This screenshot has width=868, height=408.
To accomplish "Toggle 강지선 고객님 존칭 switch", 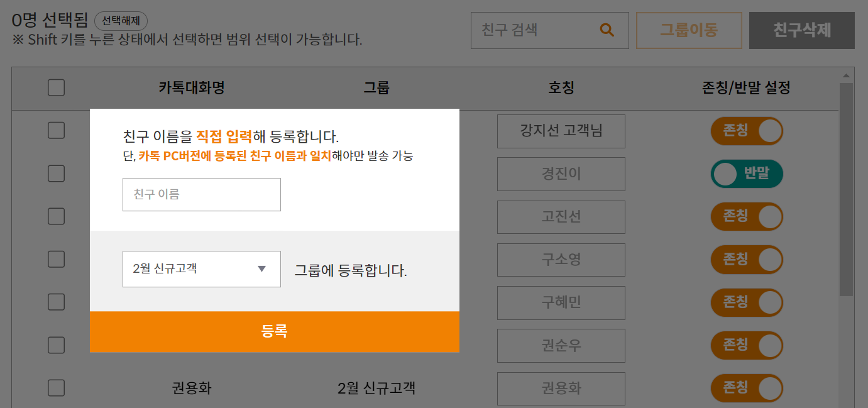I will coord(747,131).
